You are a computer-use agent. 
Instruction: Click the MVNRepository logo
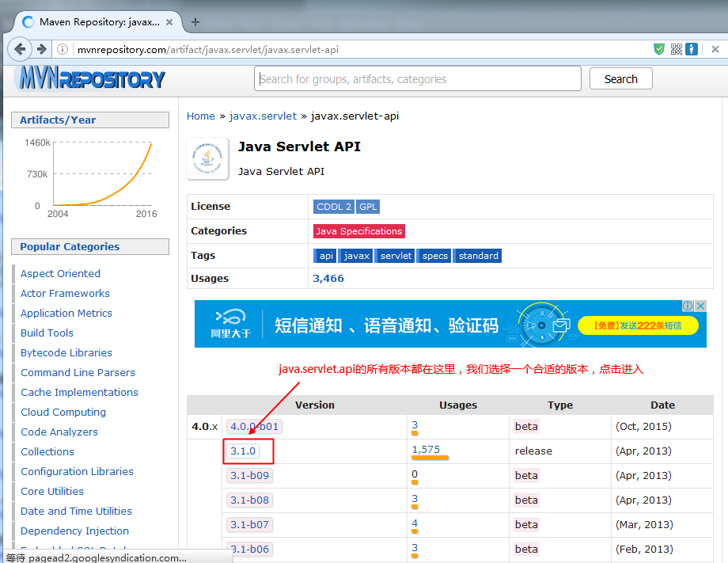90,79
